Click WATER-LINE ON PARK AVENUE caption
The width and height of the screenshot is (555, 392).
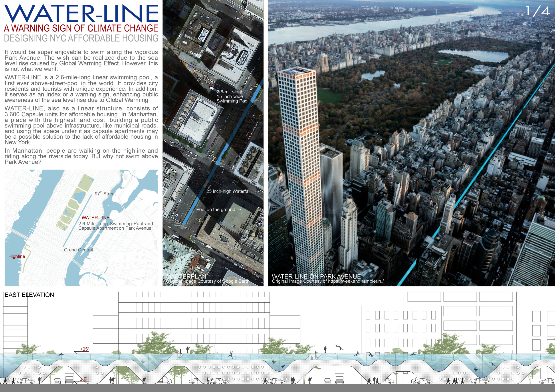316,276
